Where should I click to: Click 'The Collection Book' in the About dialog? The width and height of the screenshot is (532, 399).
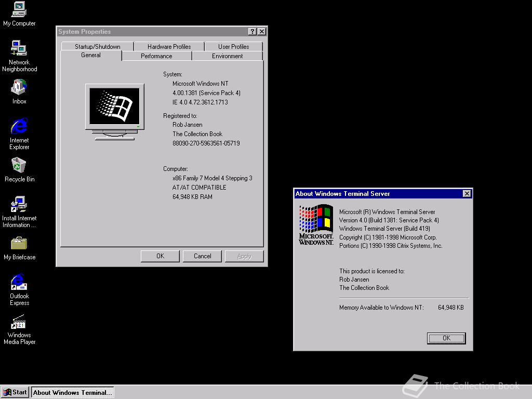pos(364,288)
